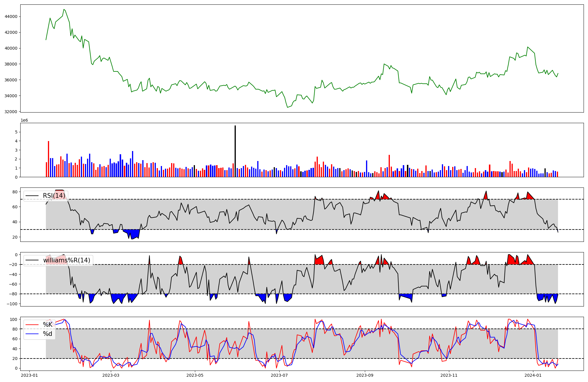Click the 2024-01 date axis label
588x382 pixels.
pos(533,375)
